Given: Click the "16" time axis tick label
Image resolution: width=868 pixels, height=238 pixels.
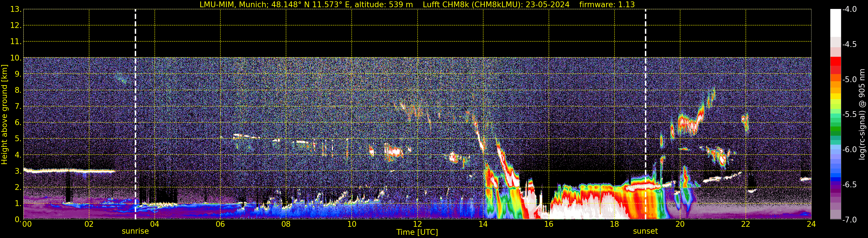Looking at the screenshot, I should point(548,224).
